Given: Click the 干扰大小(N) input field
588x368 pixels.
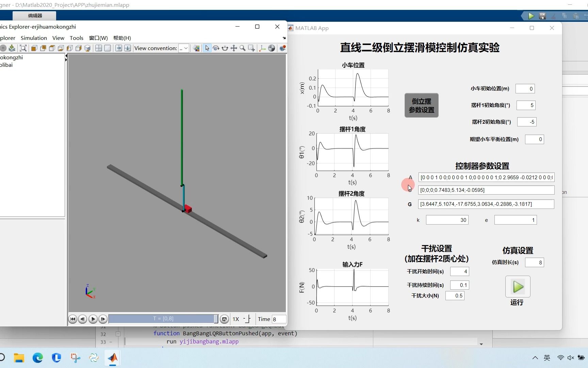Looking at the screenshot, I should pos(455,296).
